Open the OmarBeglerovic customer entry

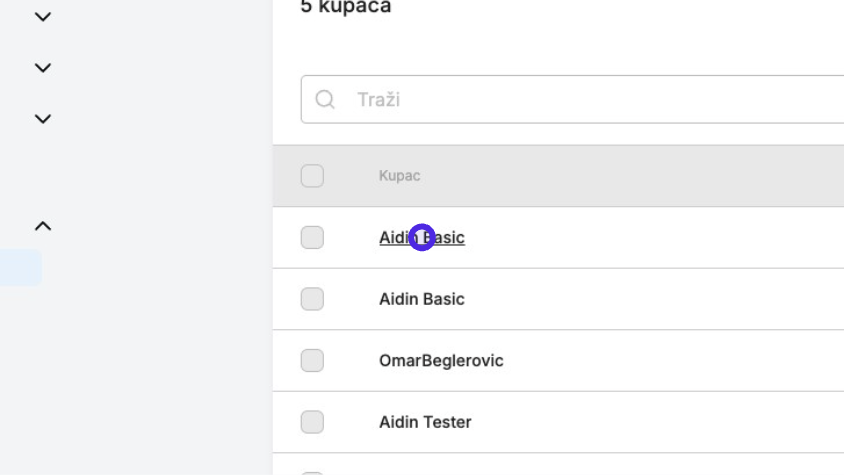(441, 360)
